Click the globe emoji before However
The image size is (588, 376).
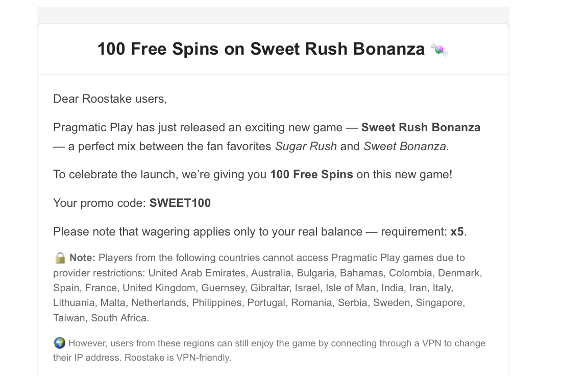(59, 343)
